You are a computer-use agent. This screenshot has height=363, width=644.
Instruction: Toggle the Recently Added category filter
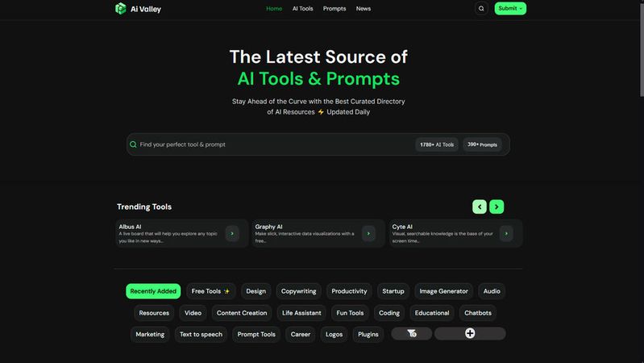[153, 291]
